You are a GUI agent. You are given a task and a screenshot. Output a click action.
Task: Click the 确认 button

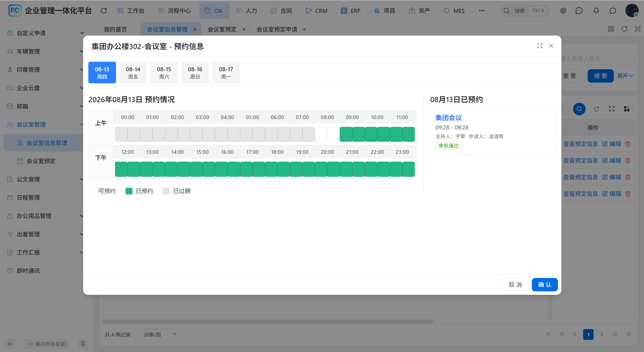(x=545, y=285)
